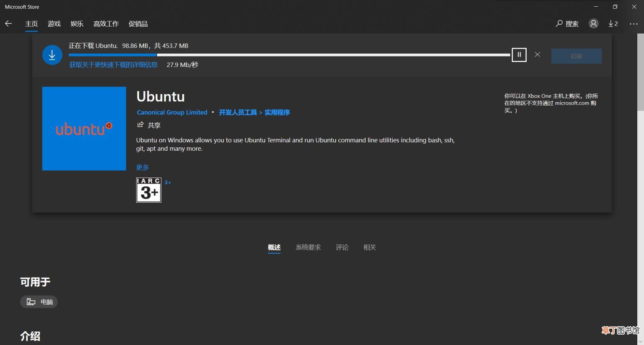644x345 pixels.
Task: Cancel the Ubuntu download with X
Action: 538,54
